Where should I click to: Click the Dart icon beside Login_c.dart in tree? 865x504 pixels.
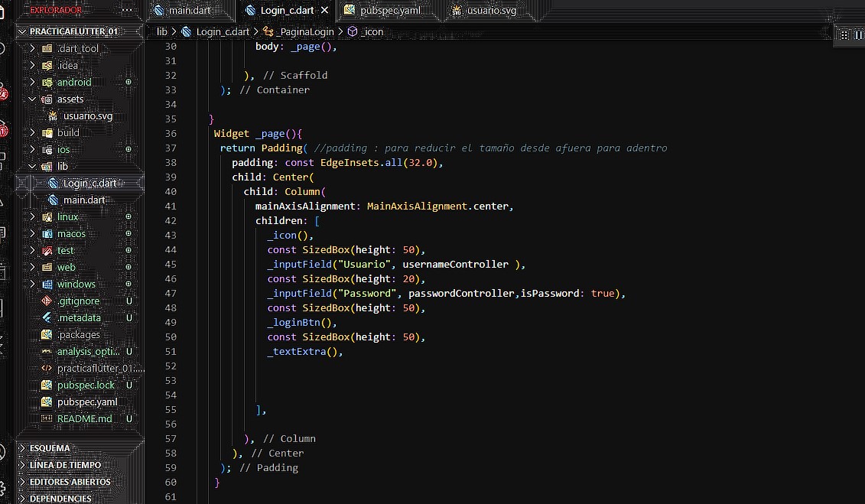[x=54, y=183]
